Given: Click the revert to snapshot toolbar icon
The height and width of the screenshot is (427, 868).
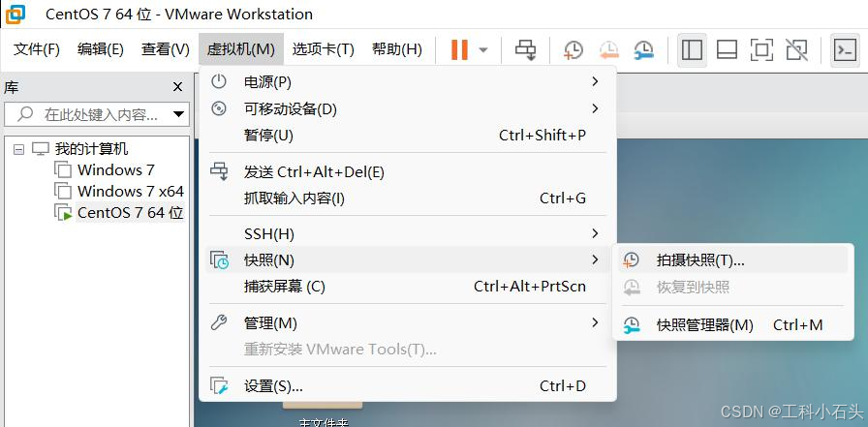Looking at the screenshot, I should 609,49.
